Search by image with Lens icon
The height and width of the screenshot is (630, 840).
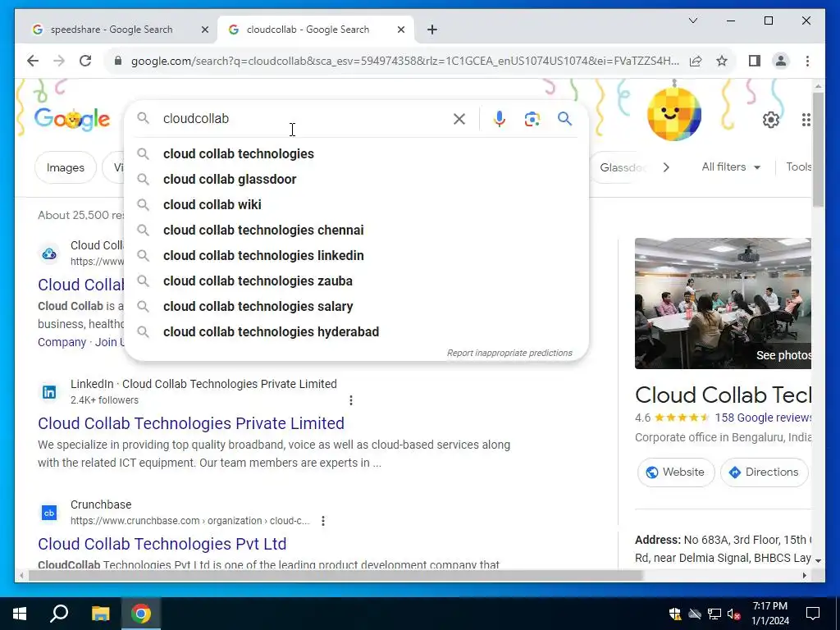pyautogui.click(x=532, y=119)
